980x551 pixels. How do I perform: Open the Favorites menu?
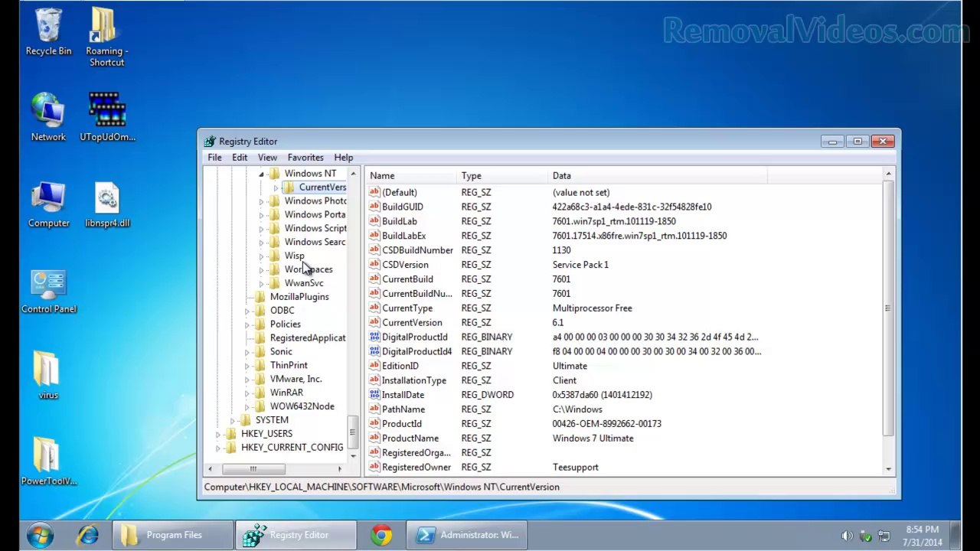click(x=305, y=158)
